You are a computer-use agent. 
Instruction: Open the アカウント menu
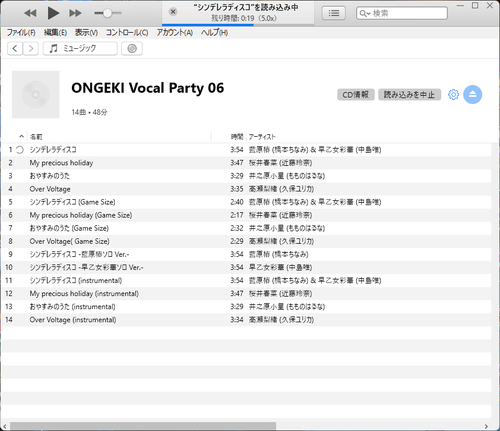pyautogui.click(x=175, y=33)
